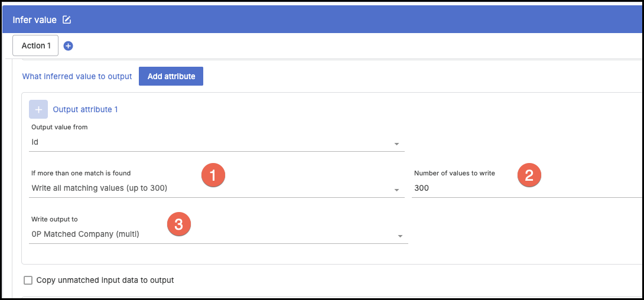Viewport: 644px width, 300px height.
Task: Click the edit pencil icon beside Infer value
Action: tap(67, 20)
